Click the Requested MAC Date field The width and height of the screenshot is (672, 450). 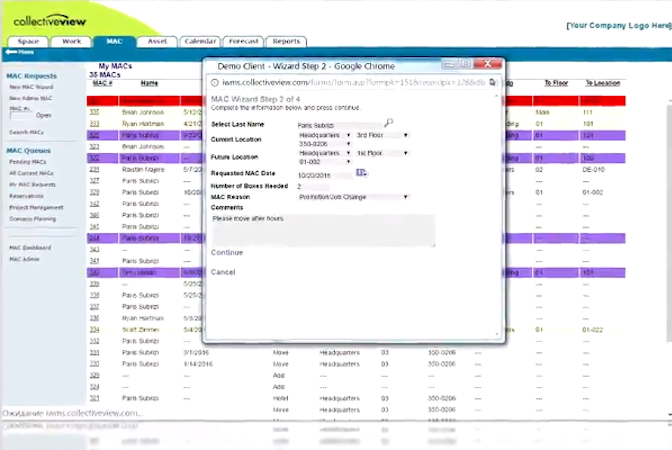(x=325, y=176)
